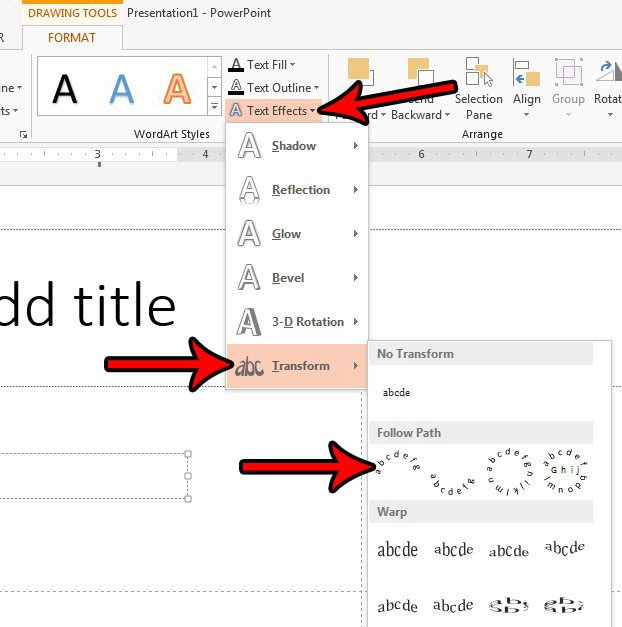The width and height of the screenshot is (622, 627).
Task: Click the Reflection effect A icon
Action: point(249,190)
